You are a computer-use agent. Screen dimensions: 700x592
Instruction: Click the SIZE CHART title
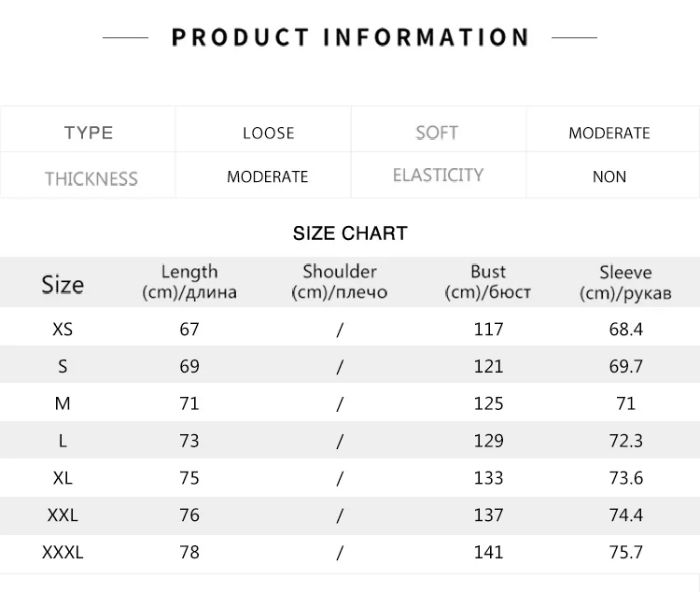350,233
